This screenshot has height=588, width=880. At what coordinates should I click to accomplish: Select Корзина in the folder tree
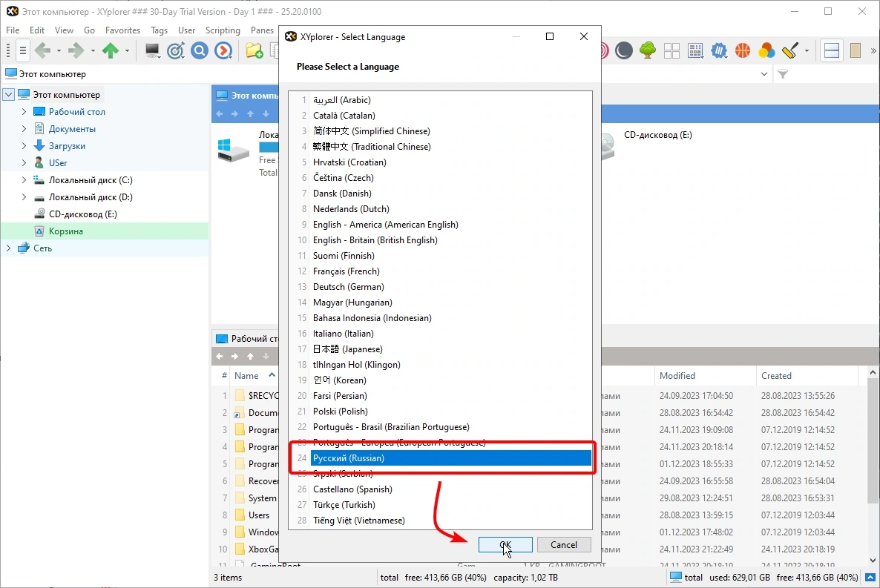65,231
